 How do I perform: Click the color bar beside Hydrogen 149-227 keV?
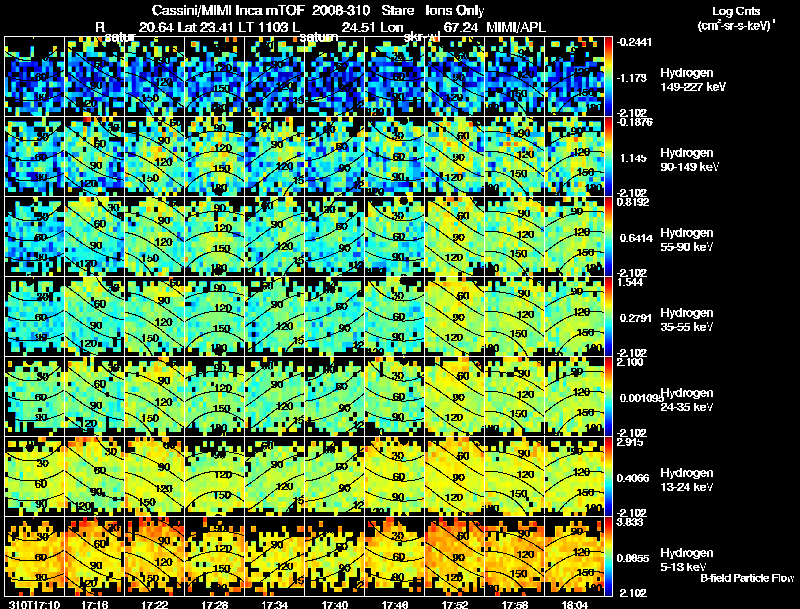click(x=608, y=77)
